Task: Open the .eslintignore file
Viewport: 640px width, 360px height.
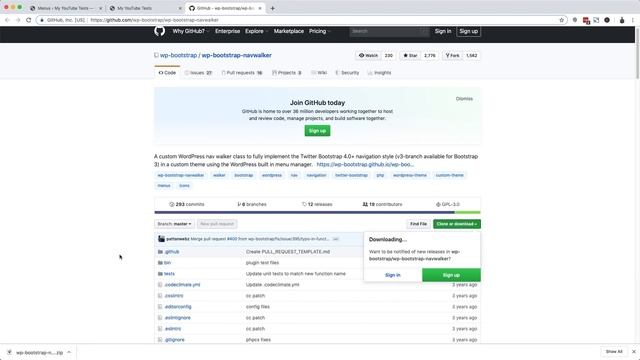Action: pyautogui.click(x=177, y=318)
